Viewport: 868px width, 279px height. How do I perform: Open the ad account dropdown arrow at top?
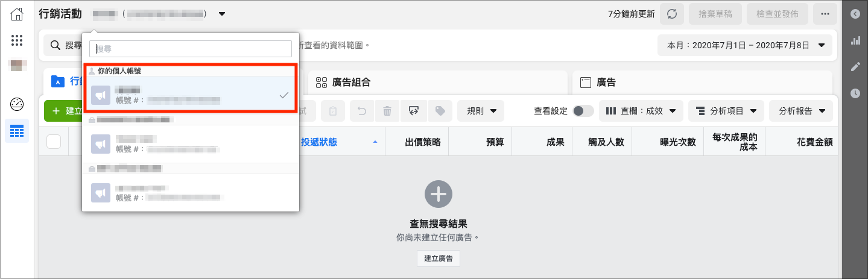tap(222, 14)
